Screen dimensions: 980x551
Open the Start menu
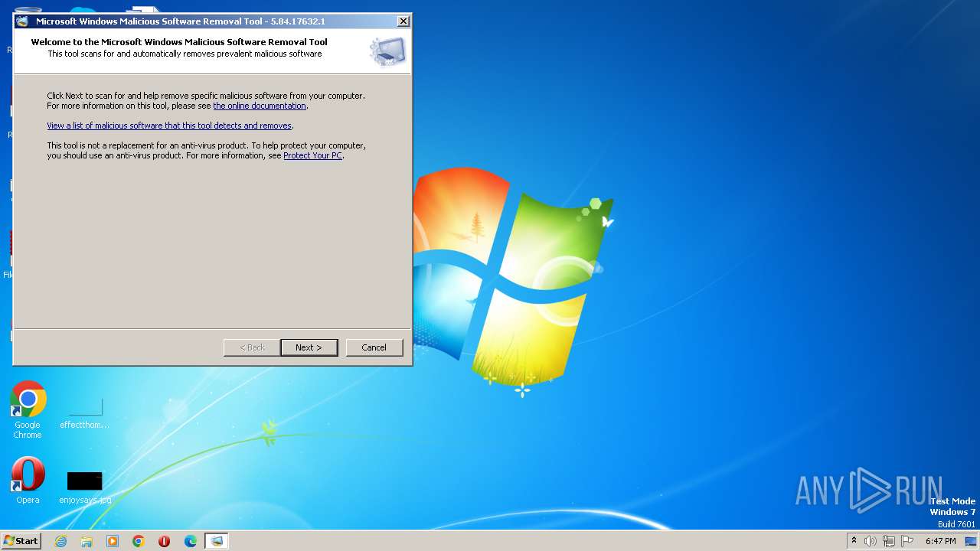coord(21,541)
